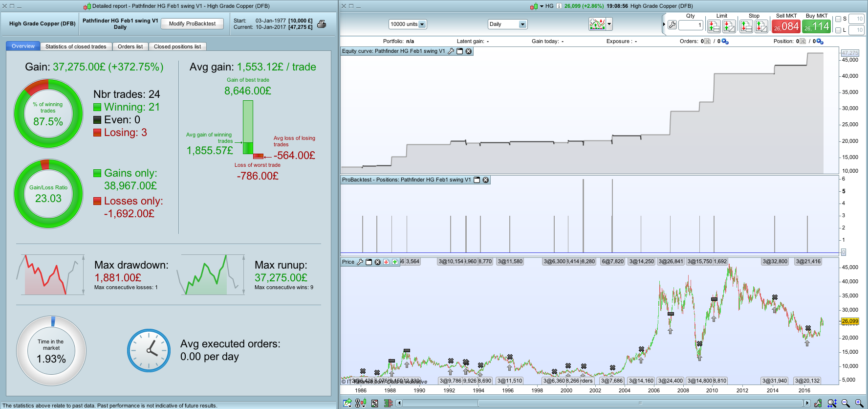
Task: Expand the order panel side arrow
Action: tap(664, 24)
